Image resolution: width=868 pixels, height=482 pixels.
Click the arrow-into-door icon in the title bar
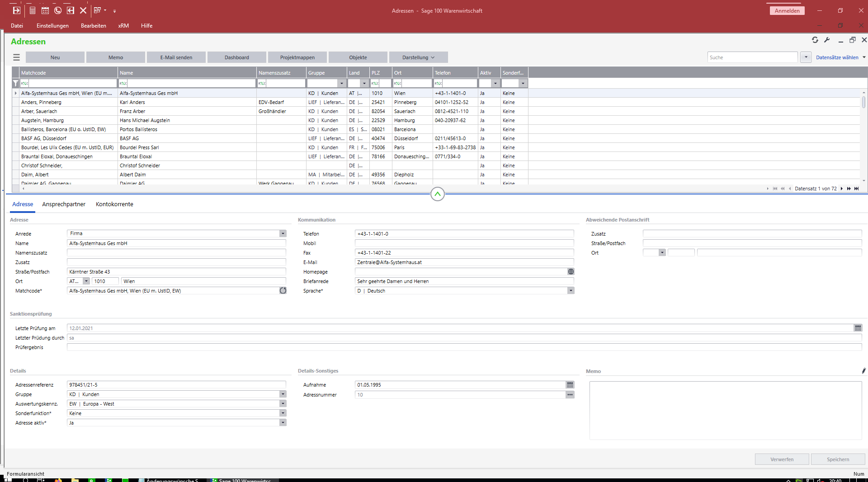coord(16,10)
